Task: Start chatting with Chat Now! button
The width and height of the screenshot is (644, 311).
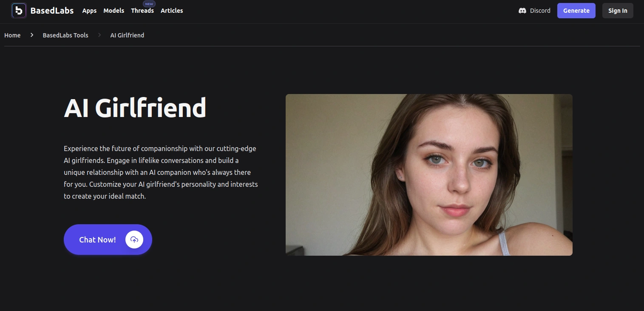Action: pos(108,240)
